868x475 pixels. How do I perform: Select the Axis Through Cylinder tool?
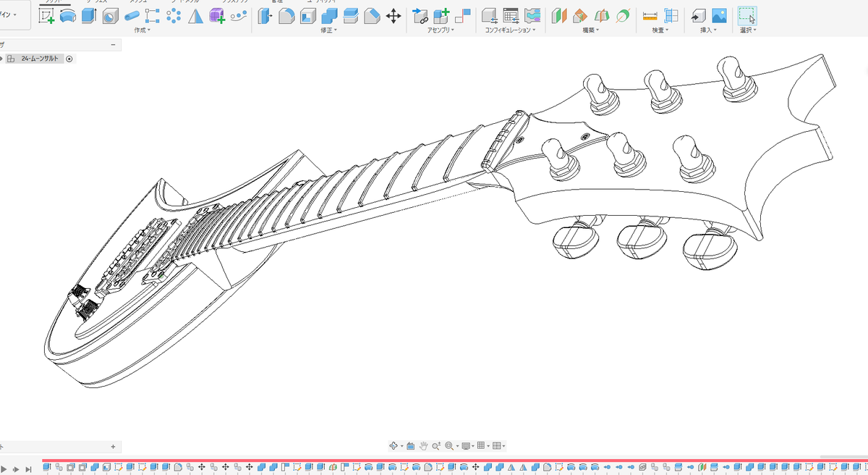pyautogui.click(x=622, y=15)
